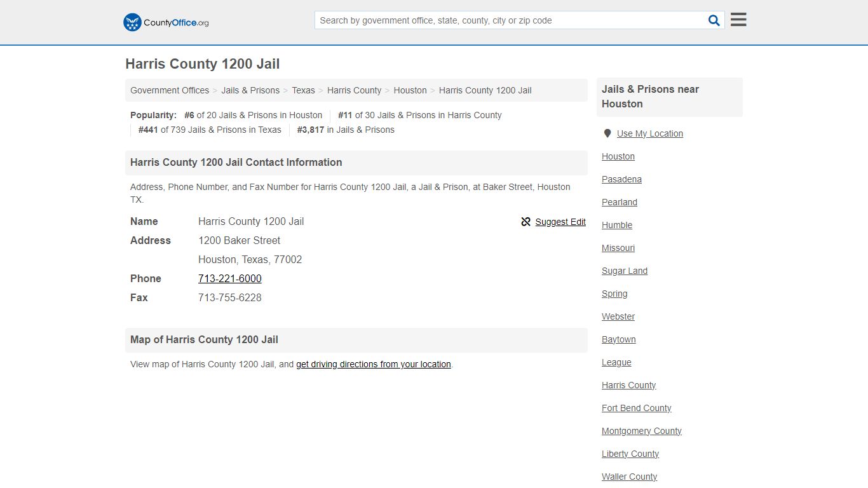Open Harris County 1200 Jail breadcrumb
Screen dimensions: 868x488
pos(485,90)
